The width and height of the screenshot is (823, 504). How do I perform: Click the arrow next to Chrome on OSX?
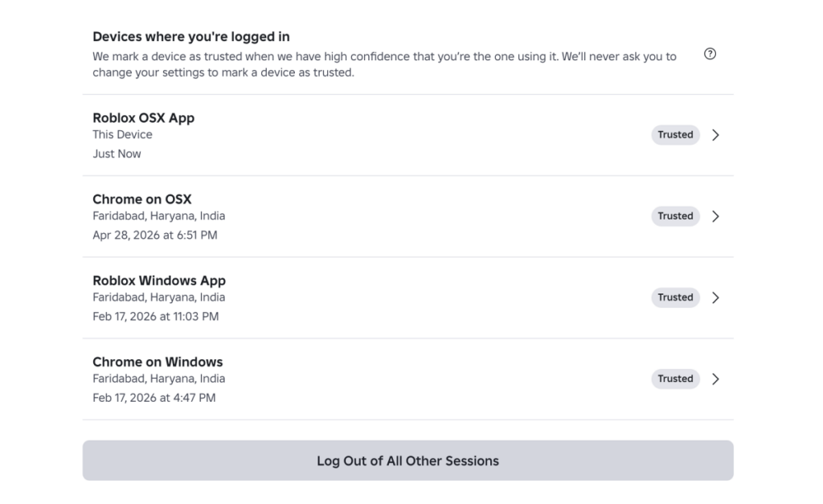pyautogui.click(x=715, y=216)
